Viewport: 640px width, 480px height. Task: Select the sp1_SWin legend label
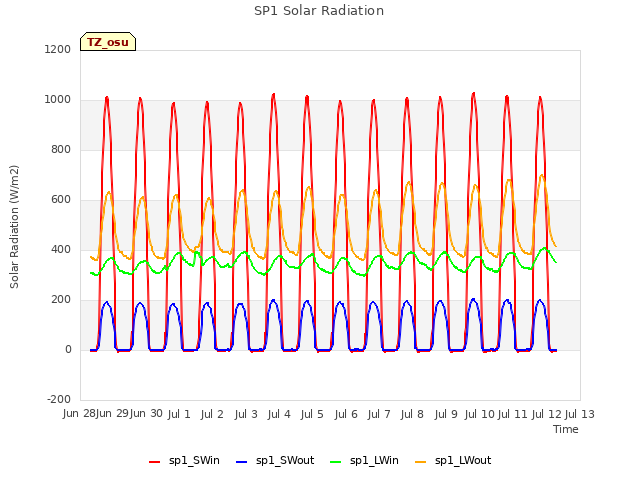tap(194, 460)
